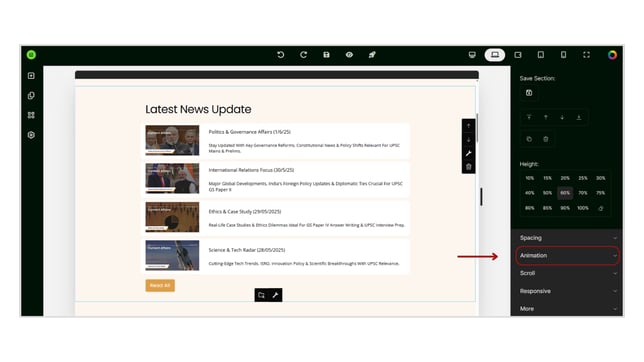Duplicate the section with copy icon
The image size is (644, 362).
529,139
